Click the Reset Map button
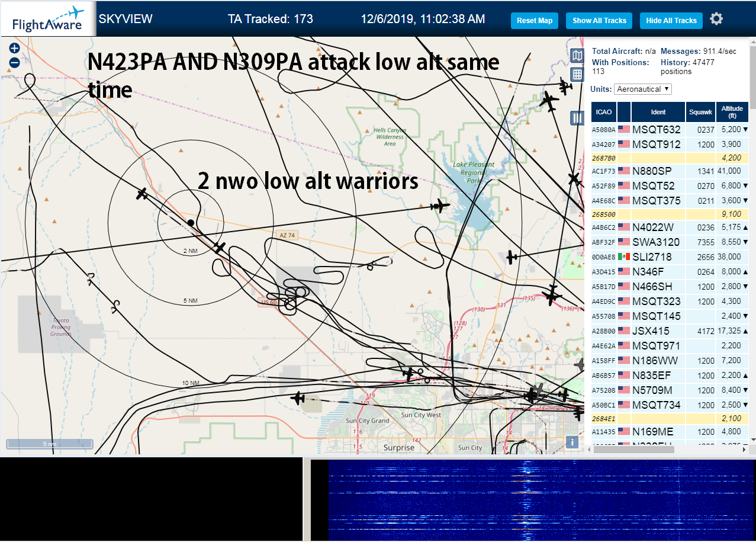This screenshot has height=542, width=756. pyautogui.click(x=535, y=21)
